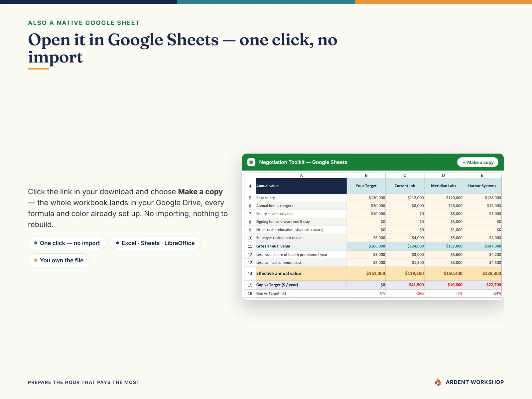Click 'PREPARE THE HOUR THAT PAYS THE MOST' footer
Viewport: 532px width, 399px height.
click(84, 382)
